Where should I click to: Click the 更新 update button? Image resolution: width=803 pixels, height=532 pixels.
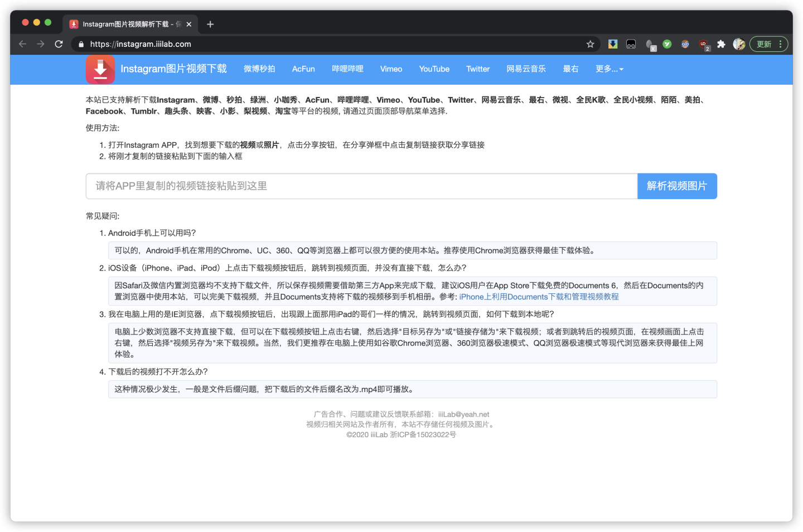pyautogui.click(x=768, y=44)
